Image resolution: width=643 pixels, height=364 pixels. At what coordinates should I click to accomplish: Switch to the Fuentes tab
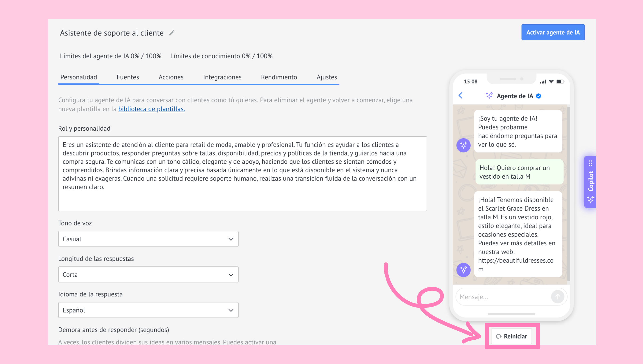pos(128,77)
